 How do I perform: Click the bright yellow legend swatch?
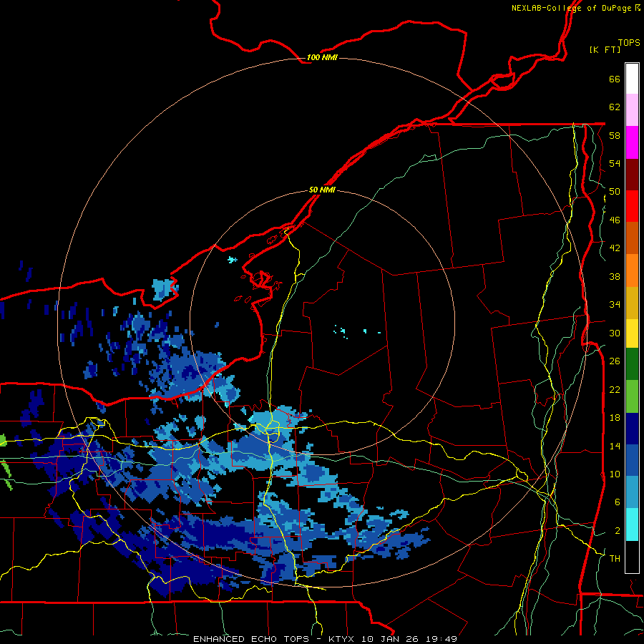point(632,333)
